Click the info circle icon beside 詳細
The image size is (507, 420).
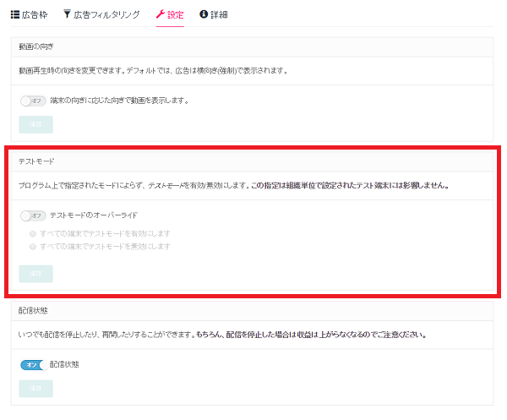[x=204, y=14]
